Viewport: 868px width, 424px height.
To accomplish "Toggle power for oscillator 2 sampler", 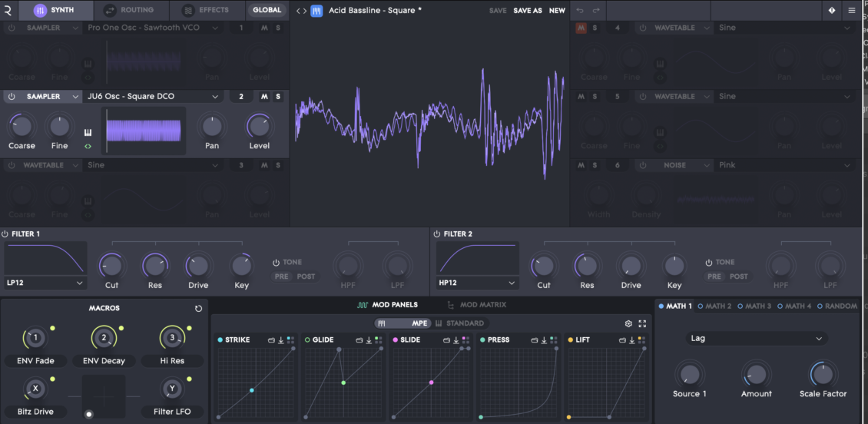I will [x=12, y=96].
